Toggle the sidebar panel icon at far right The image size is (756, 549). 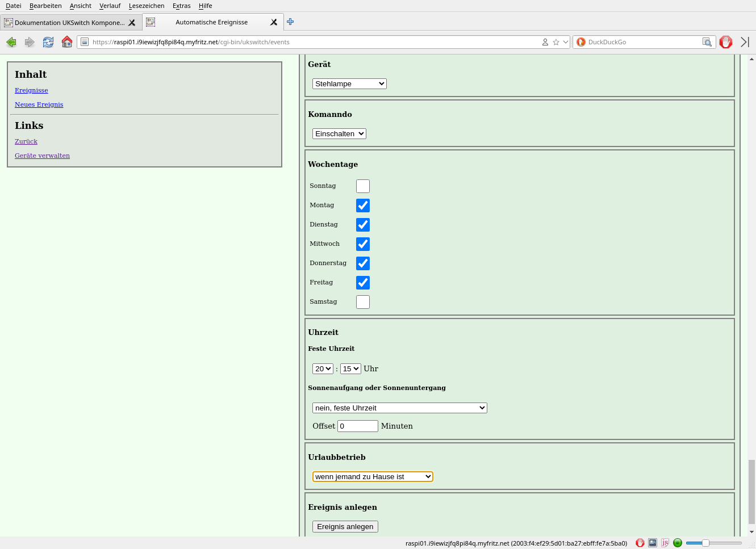(745, 42)
